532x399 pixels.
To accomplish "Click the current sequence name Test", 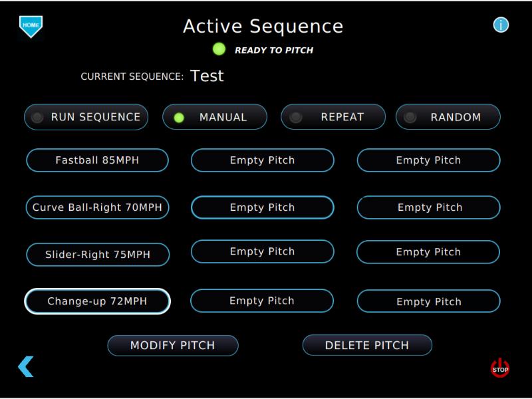I will (x=207, y=76).
